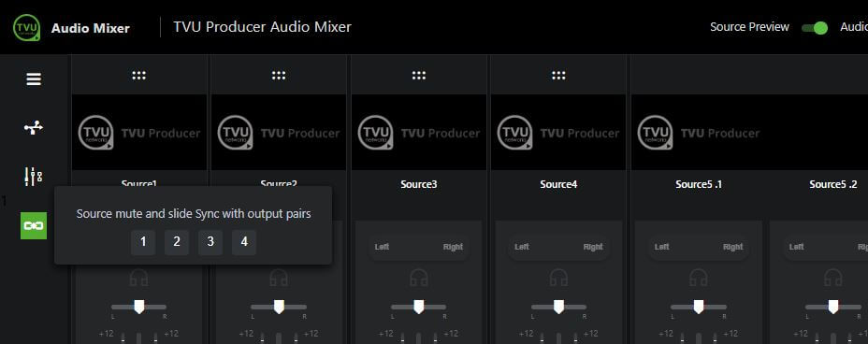The width and height of the screenshot is (868, 344).
Task: Grab the drag handle above Source2
Action: (x=279, y=75)
